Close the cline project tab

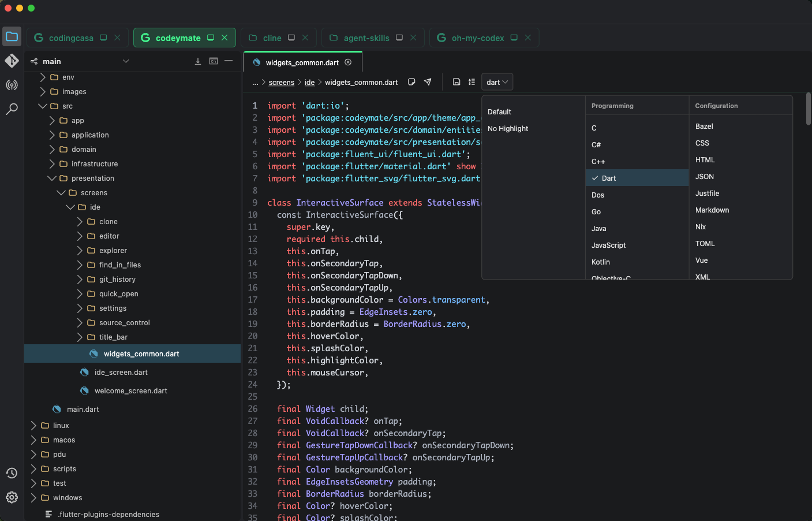(x=305, y=38)
